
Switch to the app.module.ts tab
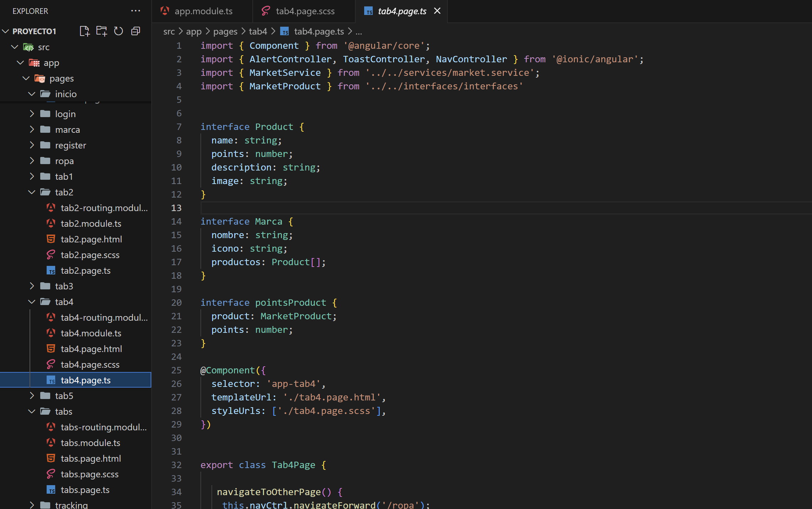click(203, 11)
